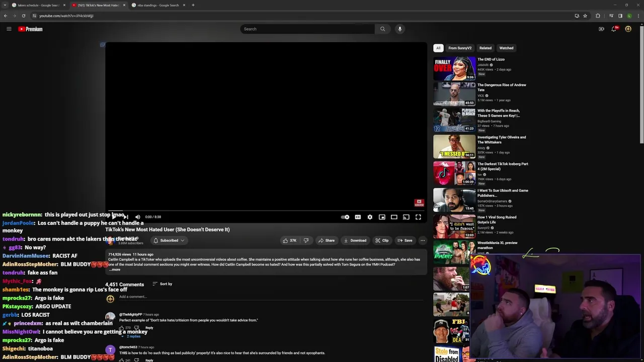644x362 pixels.
Task: Mute the video with the speaker icon
Action: pyautogui.click(x=137, y=217)
